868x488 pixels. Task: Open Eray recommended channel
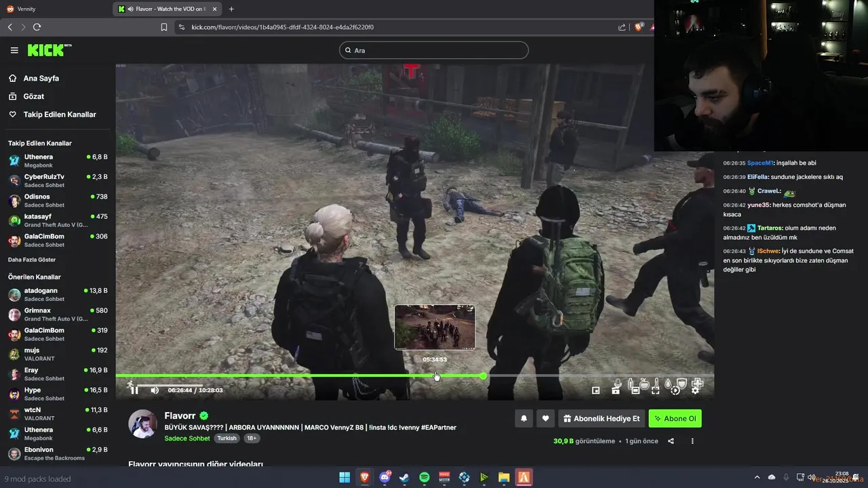58,373
